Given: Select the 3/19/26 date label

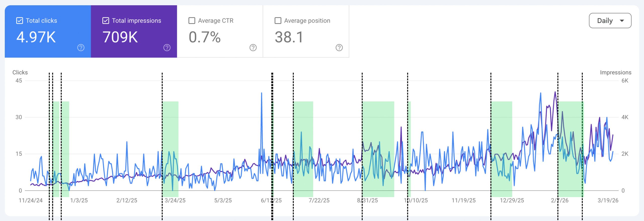Looking at the screenshot, I should click(x=608, y=200).
